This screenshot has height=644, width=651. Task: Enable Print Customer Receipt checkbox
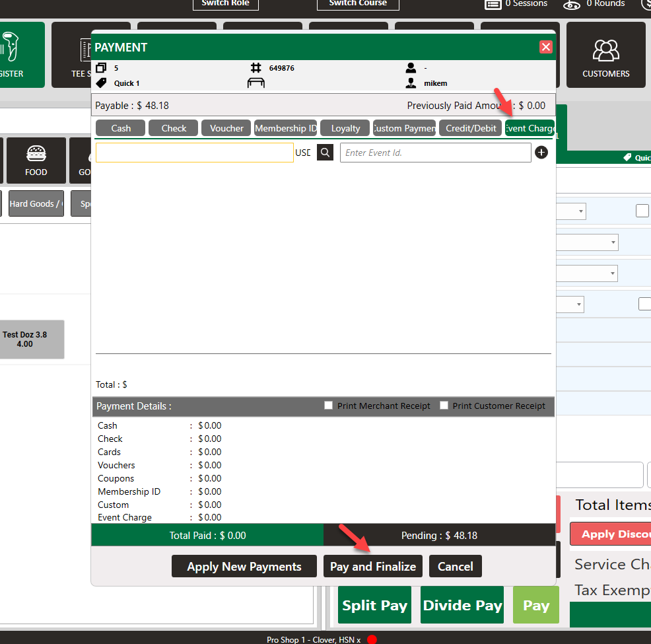point(444,406)
